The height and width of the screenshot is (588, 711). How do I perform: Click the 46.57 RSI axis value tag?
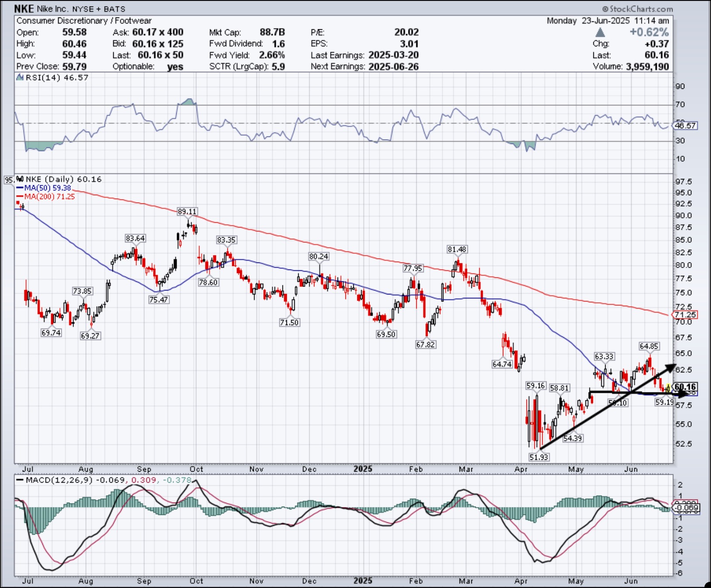tap(685, 126)
